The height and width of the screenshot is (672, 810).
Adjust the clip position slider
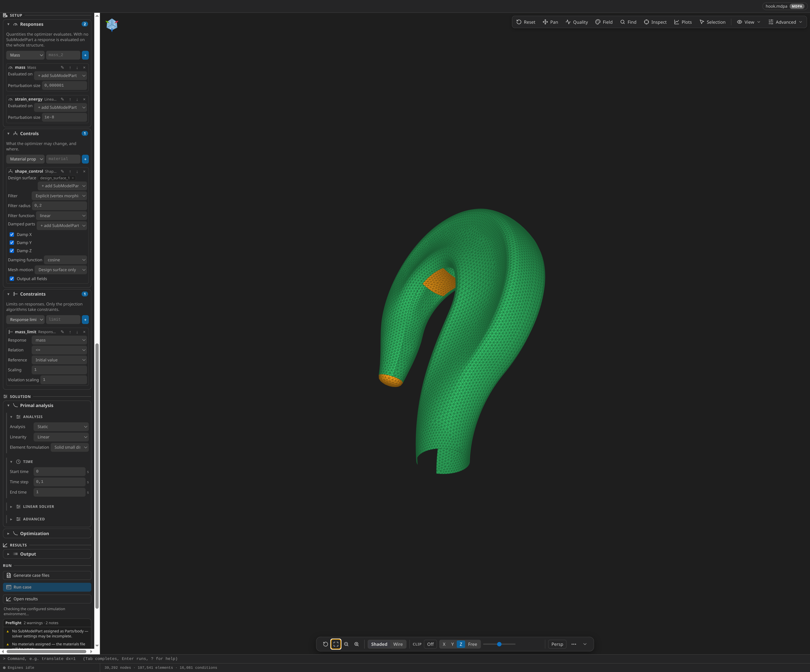[499, 644]
